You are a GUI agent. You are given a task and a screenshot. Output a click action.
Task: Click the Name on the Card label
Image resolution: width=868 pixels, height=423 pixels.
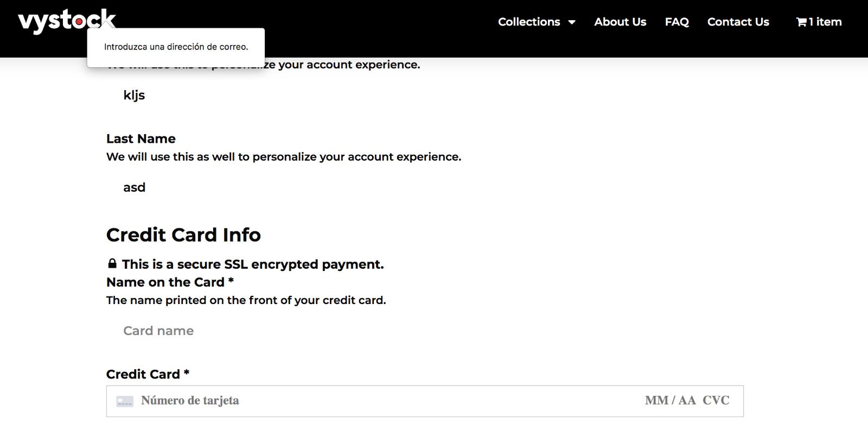[x=170, y=282]
